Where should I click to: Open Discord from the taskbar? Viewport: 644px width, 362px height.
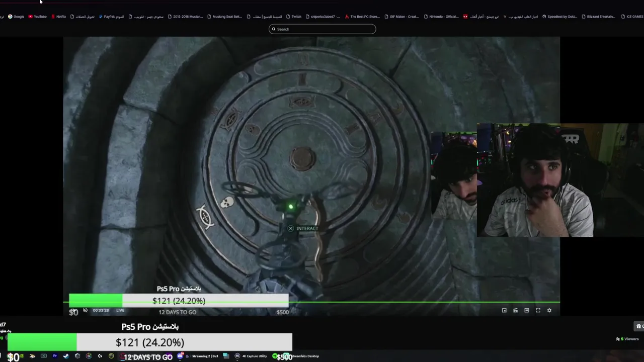coord(180,356)
